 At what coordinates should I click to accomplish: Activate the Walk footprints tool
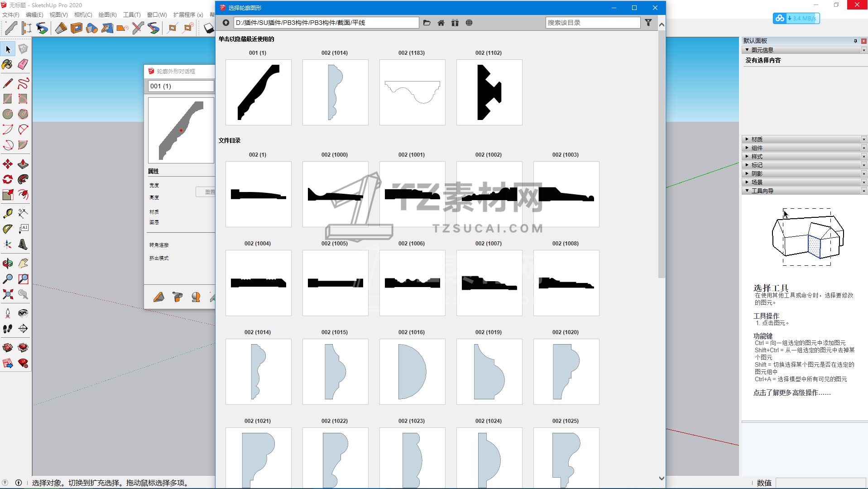[x=8, y=329]
